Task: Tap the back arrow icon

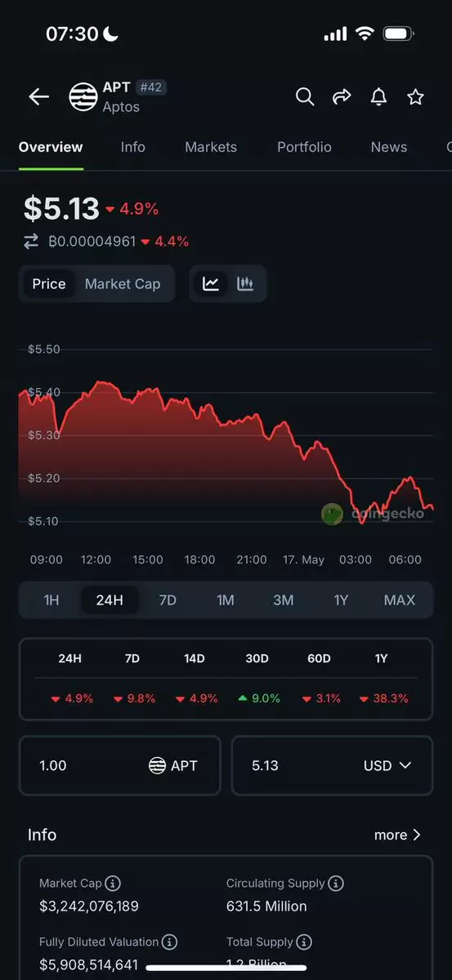Action: point(38,97)
